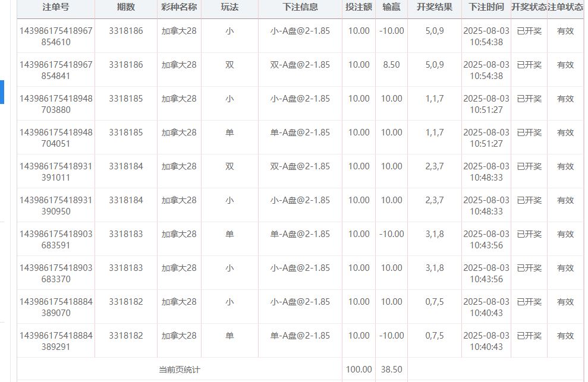The image size is (588, 382).
Task: Click the 38.50 page total win/loss
Action: [391, 370]
